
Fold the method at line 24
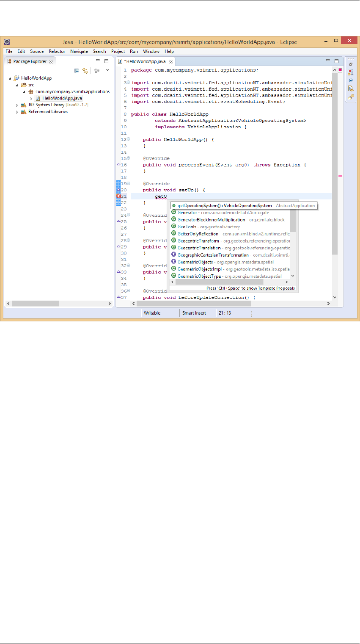128,215
